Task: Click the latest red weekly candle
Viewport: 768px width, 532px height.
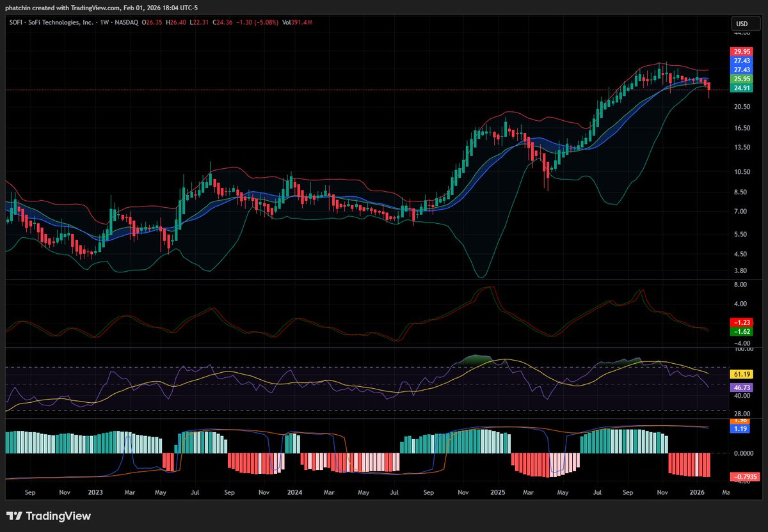Action: coord(708,89)
